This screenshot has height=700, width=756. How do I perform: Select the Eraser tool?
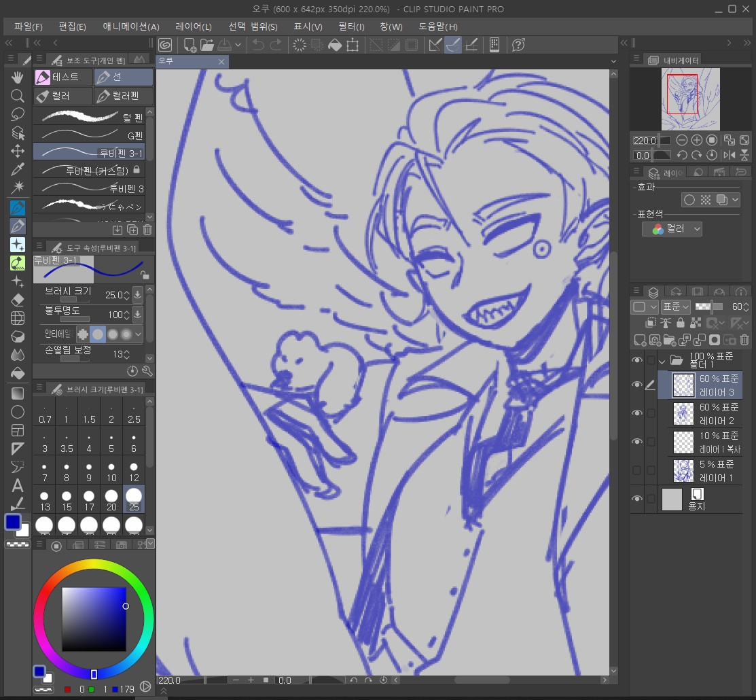18,300
